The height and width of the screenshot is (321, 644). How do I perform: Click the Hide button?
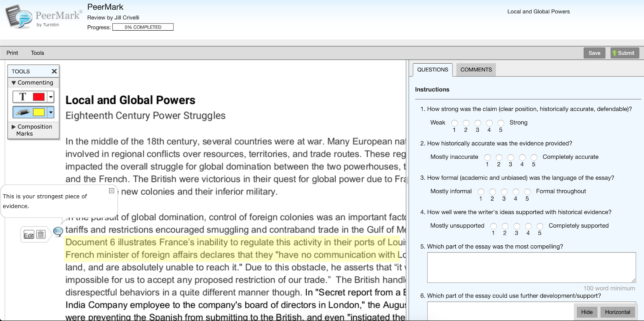coord(587,312)
